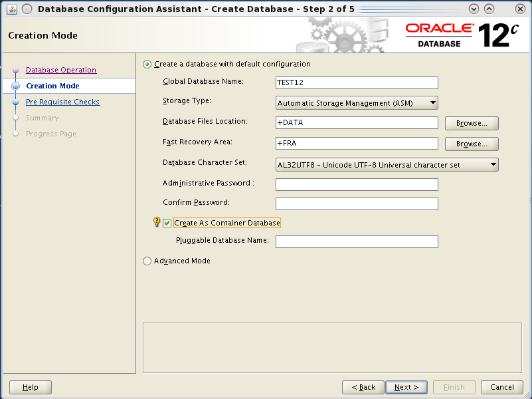Click Browse for Database Files Location

472,123
